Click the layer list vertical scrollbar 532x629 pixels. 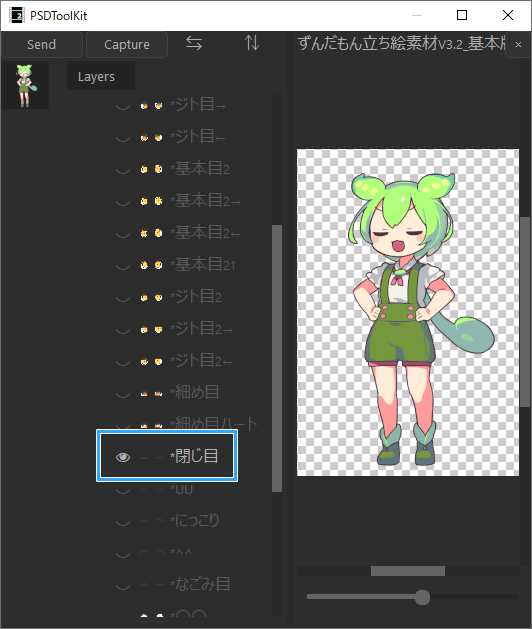(x=277, y=358)
